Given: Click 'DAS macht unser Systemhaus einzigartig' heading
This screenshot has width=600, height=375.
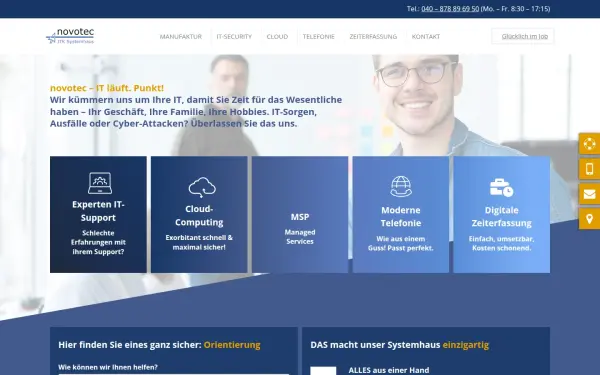Looking at the screenshot, I should tap(399, 345).
